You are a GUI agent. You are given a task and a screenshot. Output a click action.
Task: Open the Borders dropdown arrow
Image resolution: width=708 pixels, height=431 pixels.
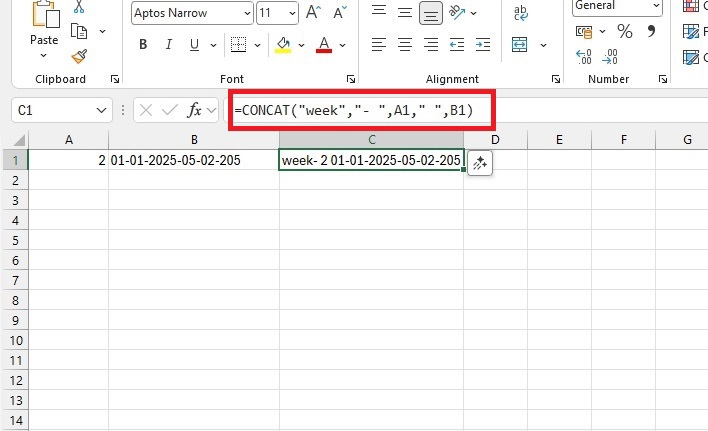pyautogui.click(x=257, y=45)
